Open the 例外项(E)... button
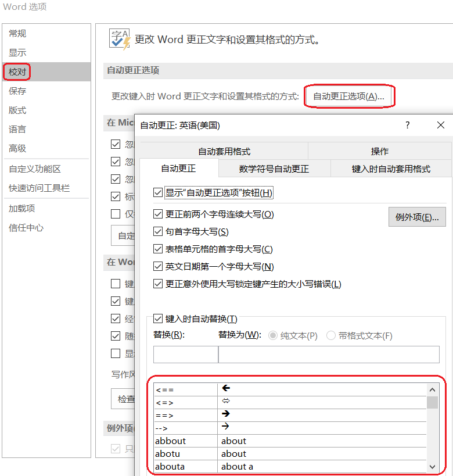Image resolution: width=453 pixels, height=476 pixels. click(x=417, y=217)
